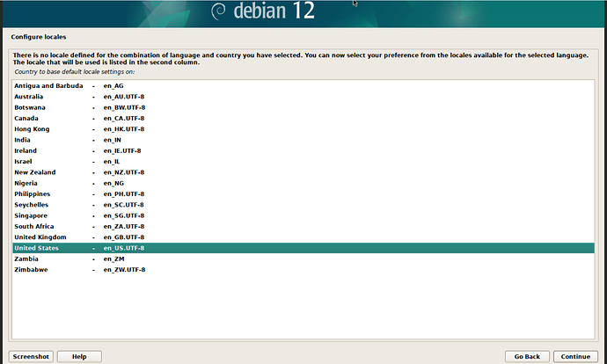
Task: Select South Africa locale row
Action: [x=303, y=227]
